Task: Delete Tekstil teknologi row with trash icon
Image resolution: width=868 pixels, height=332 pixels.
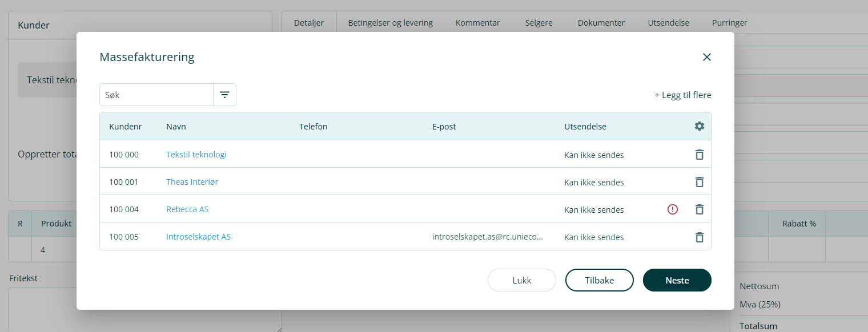Action: (699, 155)
